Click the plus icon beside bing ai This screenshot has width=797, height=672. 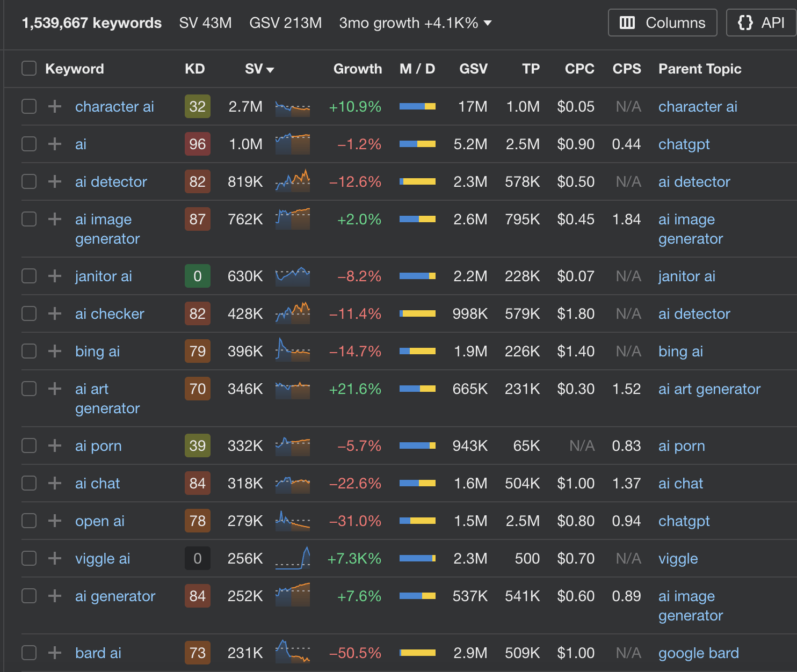point(54,351)
